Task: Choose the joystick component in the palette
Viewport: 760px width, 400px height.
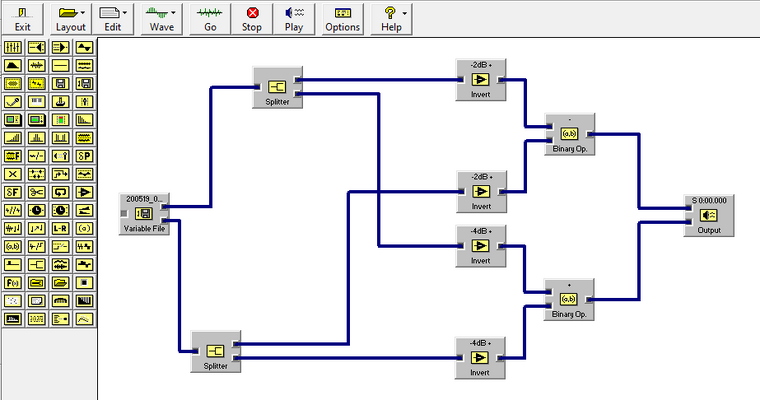Action: tap(60, 102)
